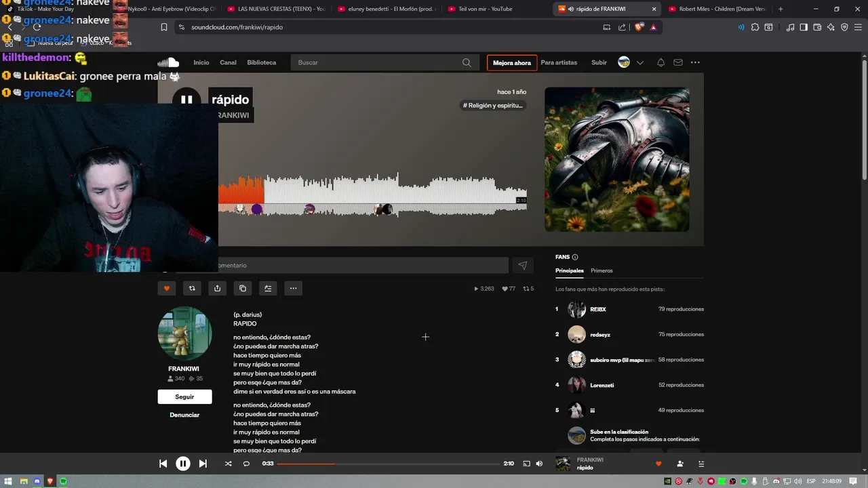868x488 pixels.
Task: Click Subir to upload a track
Action: tap(599, 62)
